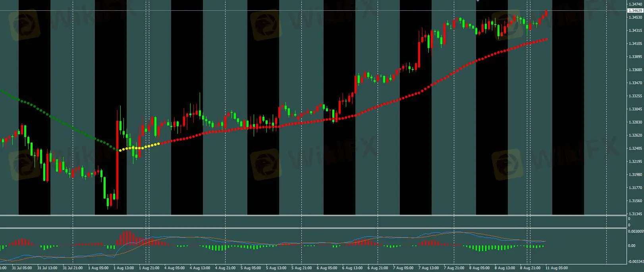Viewport: 644px width, 272px height.
Task: Click the 1 Aug 21:00 time label
Action: coord(149,268)
